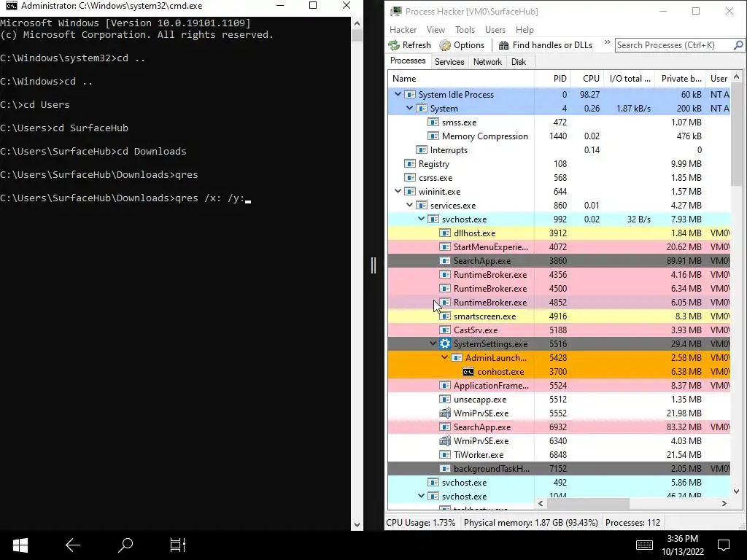The width and height of the screenshot is (747, 560).
Task: Open the touch keyboard tray icon
Action: (644, 545)
